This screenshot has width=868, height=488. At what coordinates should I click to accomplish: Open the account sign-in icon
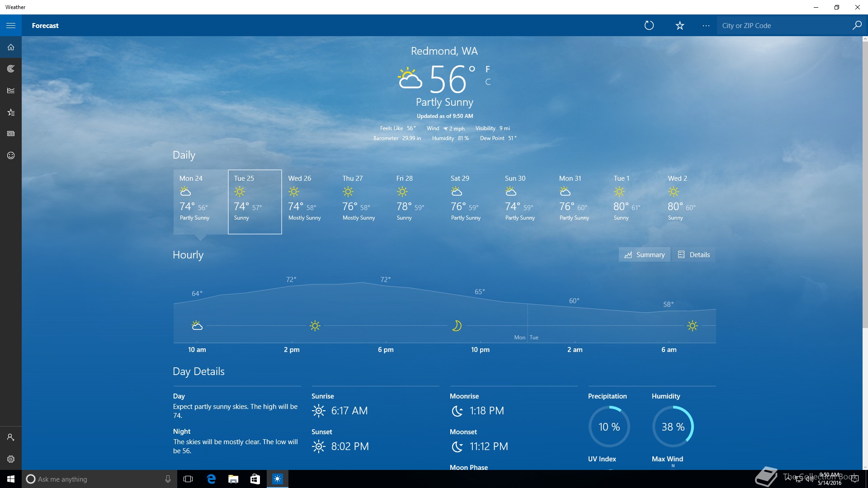point(11,437)
